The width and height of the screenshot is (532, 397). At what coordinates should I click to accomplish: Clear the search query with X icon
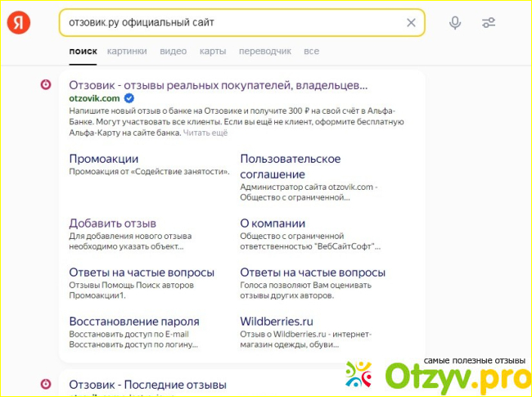411,23
